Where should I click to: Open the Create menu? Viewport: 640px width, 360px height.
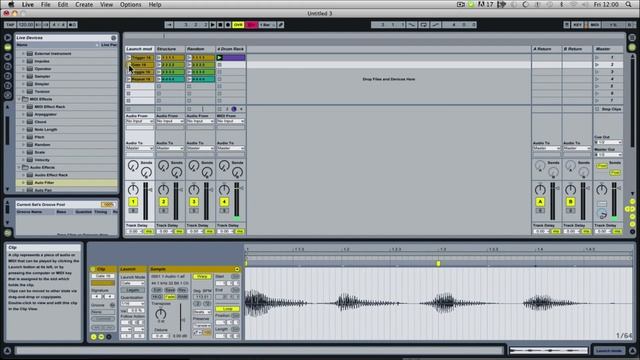click(x=84, y=4)
